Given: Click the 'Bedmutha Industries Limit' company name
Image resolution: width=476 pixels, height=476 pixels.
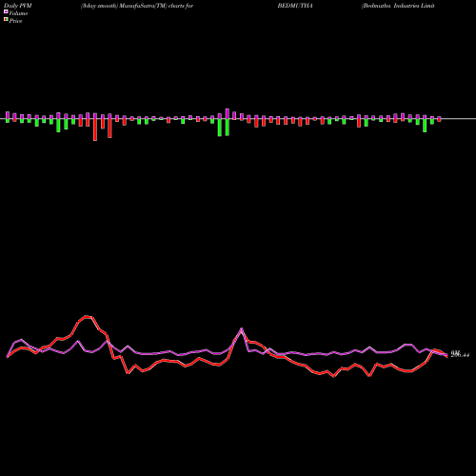Looking at the screenshot, I should coord(398,6).
